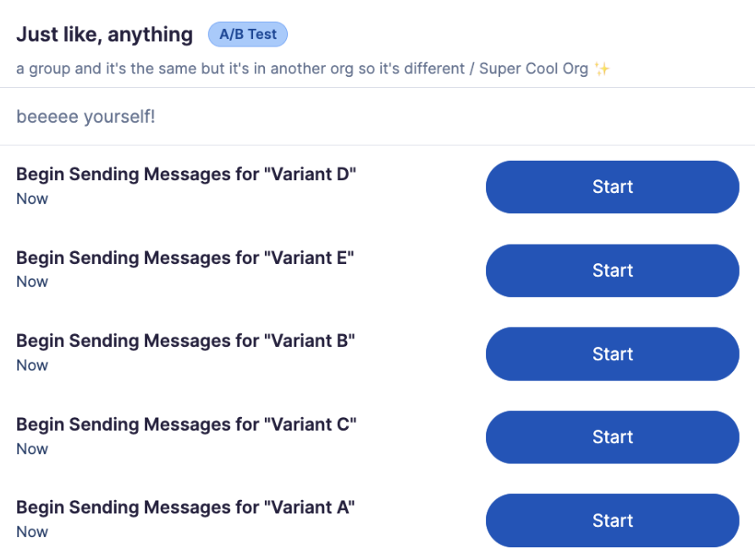755x560 pixels.
Task: Click the "Variant C" heading label
Action: point(186,425)
